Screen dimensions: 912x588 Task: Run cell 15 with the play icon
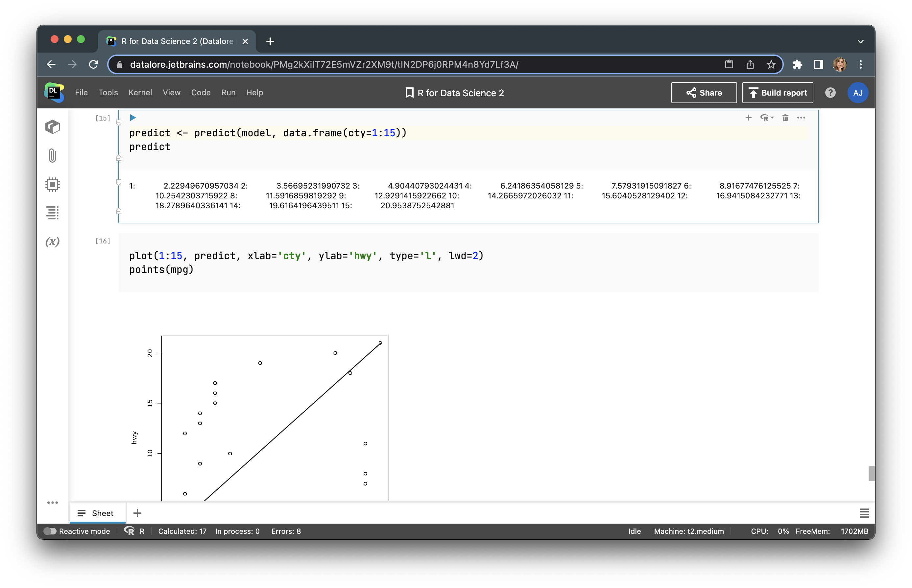tap(132, 118)
